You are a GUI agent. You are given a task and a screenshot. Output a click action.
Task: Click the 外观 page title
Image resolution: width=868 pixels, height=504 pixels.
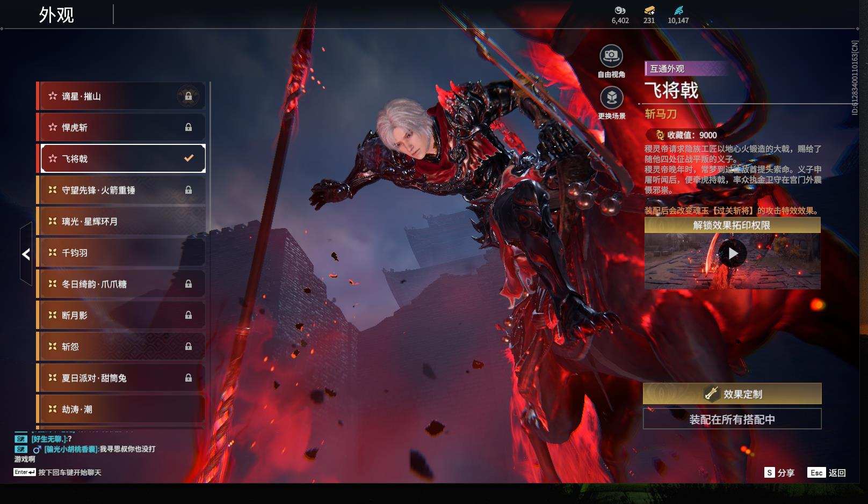pyautogui.click(x=56, y=14)
